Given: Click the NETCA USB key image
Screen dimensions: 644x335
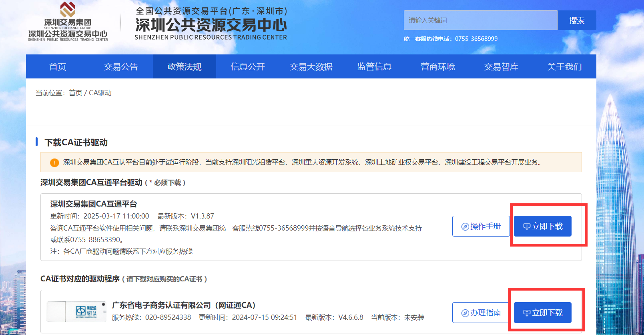Looking at the screenshot, I should (76, 311).
